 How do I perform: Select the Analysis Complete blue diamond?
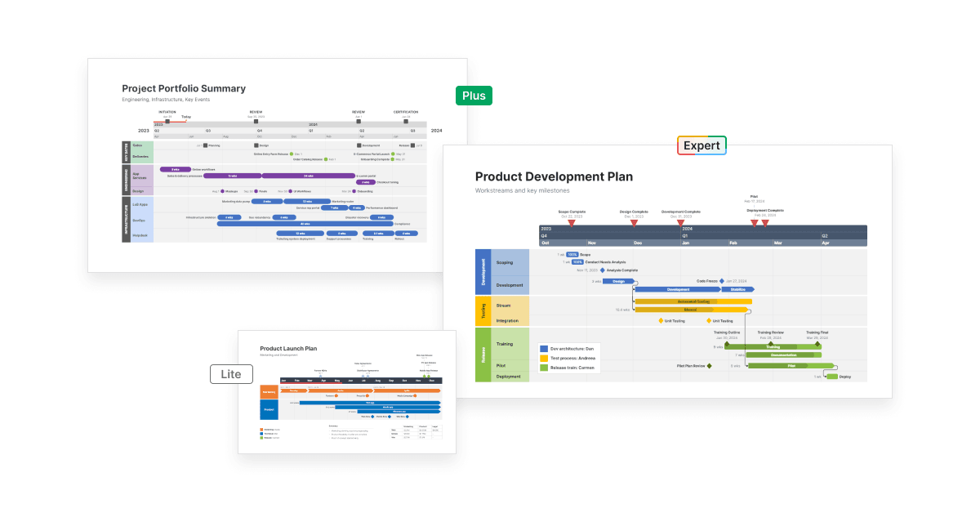(602, 270)
